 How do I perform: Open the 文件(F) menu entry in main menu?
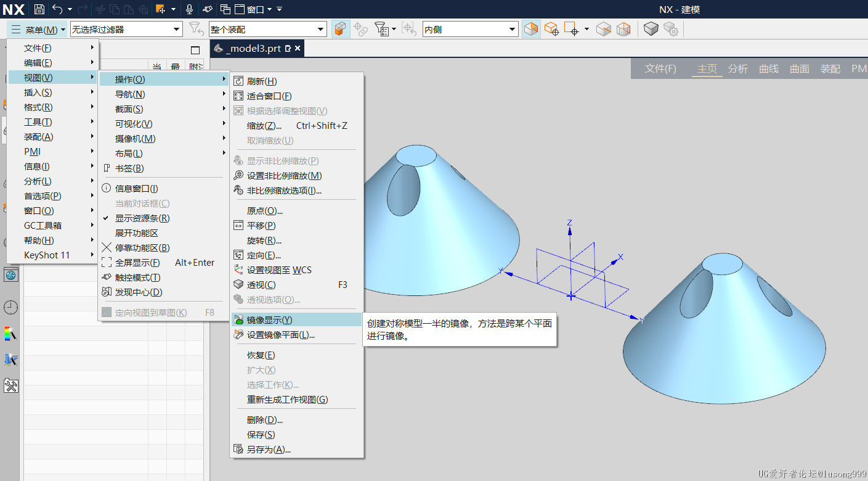[x=52, y=48]
